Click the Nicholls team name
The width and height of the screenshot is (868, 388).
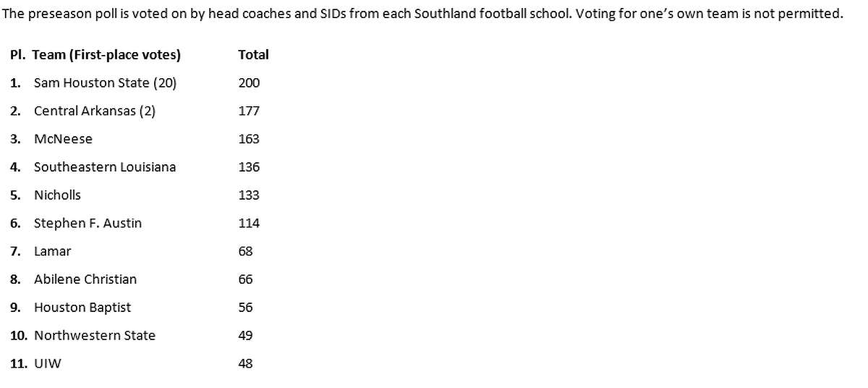click(x=57, y=195)
